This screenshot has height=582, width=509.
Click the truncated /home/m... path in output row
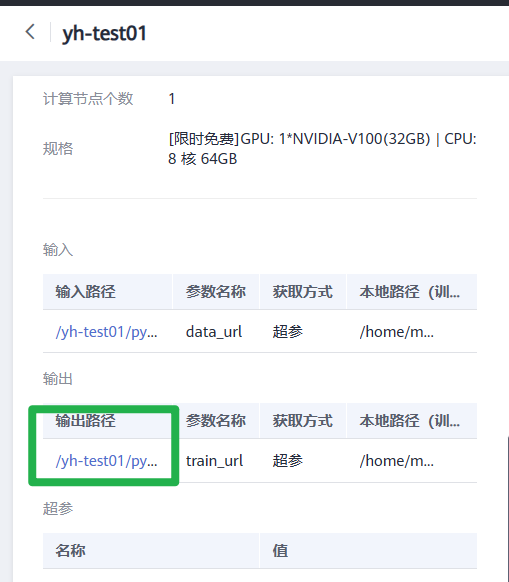[397, 461]
